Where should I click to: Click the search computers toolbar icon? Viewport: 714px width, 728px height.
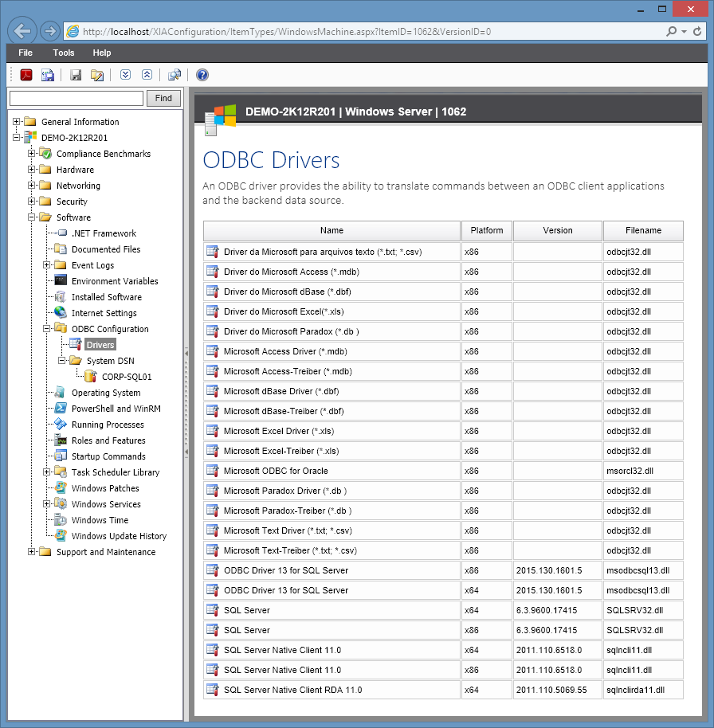click(175, 75)
